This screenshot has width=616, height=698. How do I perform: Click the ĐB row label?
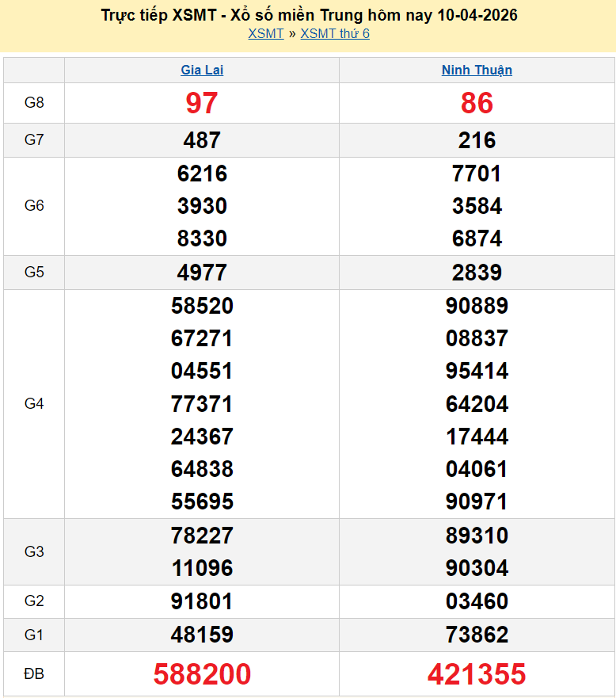pos(34,674)
